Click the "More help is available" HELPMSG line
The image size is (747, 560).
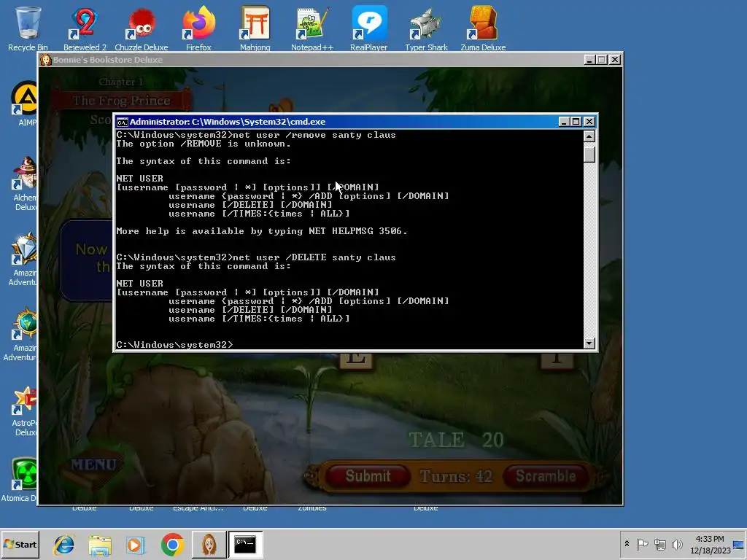(x=262, y=231)
